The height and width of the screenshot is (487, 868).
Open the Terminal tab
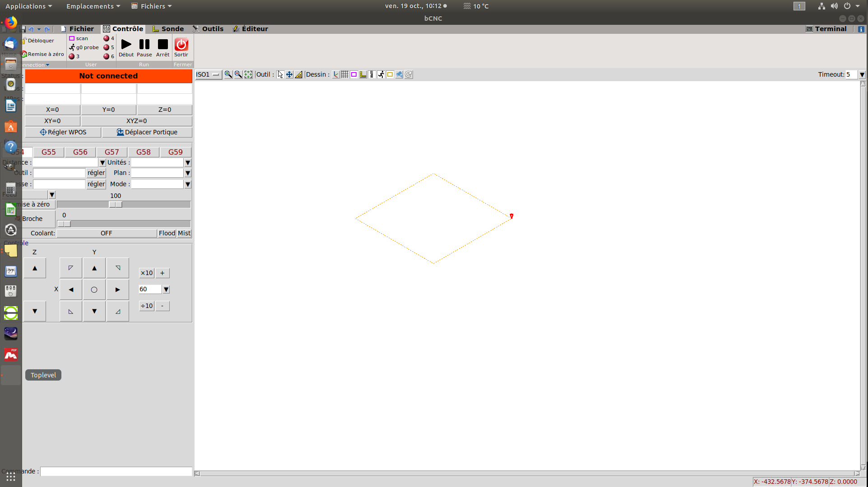coord(826,29)
